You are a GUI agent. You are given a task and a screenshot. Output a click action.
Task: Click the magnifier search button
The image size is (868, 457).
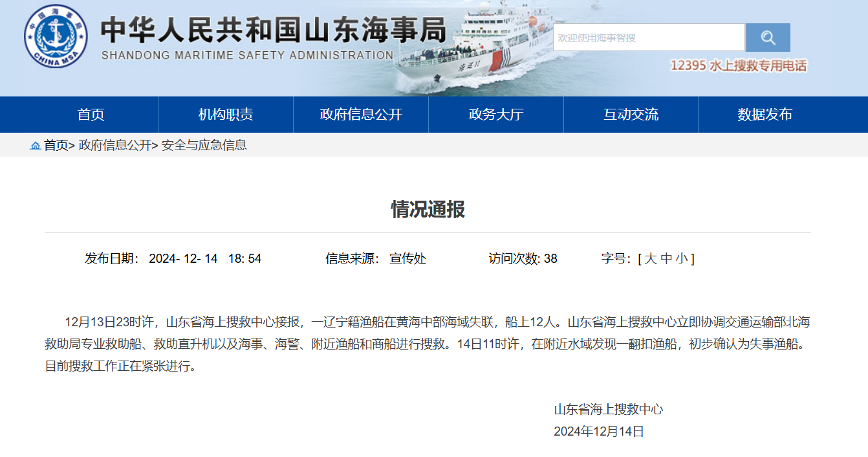768,38
